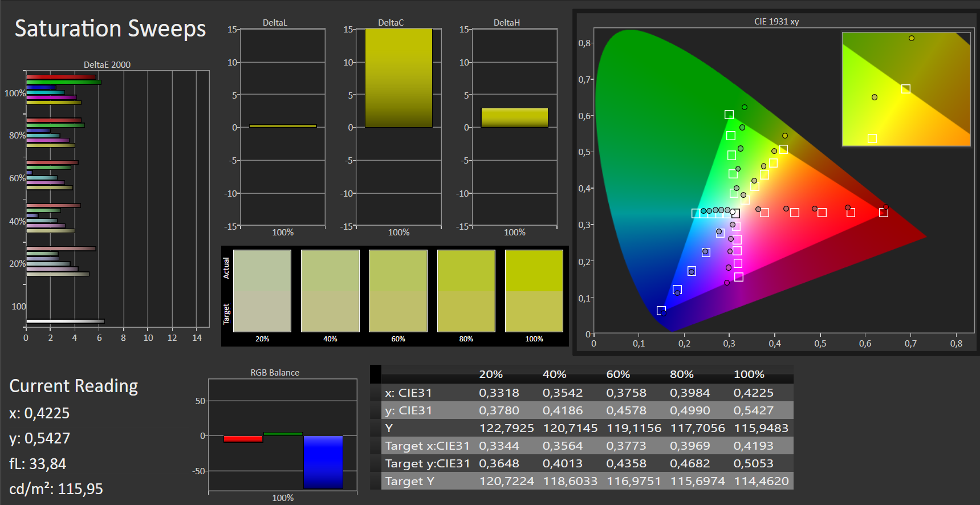Click the yellow bar in DeltaH chart
This screenshot has height=505, width=980.
514,117
